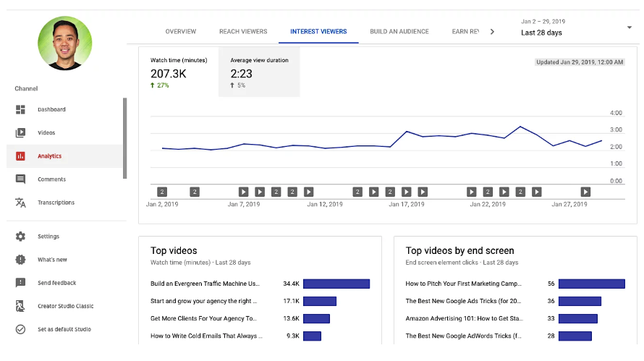Click the "Top videos by end screen" heading
The height and width of the screenshot is (361, 644).
click(x=459, y=250)
